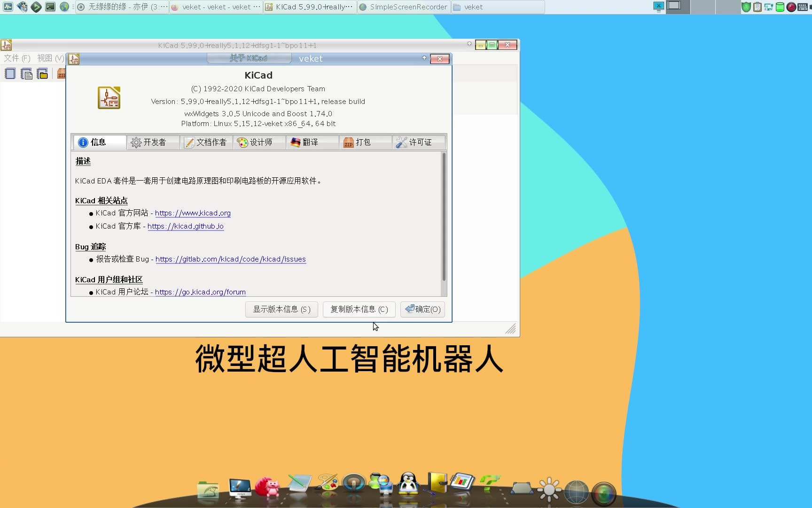812x508 pixels.
Task: Open the https://www.kicad.org link
Action: [x=193, y=213]
